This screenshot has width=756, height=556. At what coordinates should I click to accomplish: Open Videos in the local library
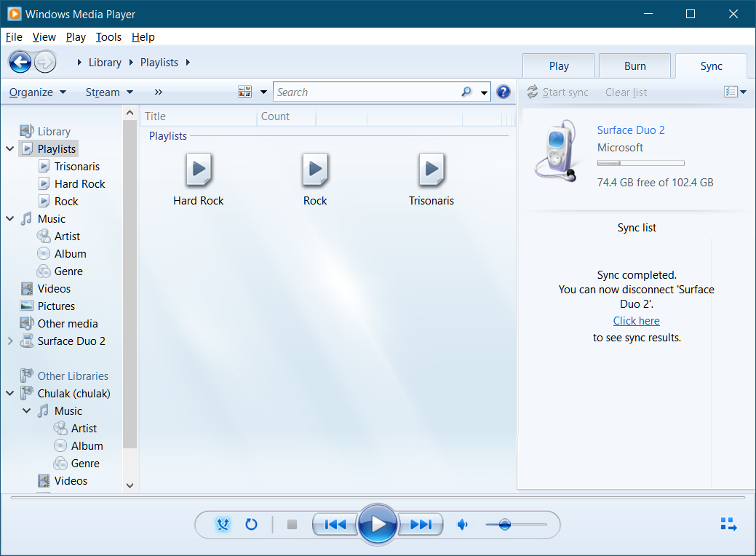[46, 288]
